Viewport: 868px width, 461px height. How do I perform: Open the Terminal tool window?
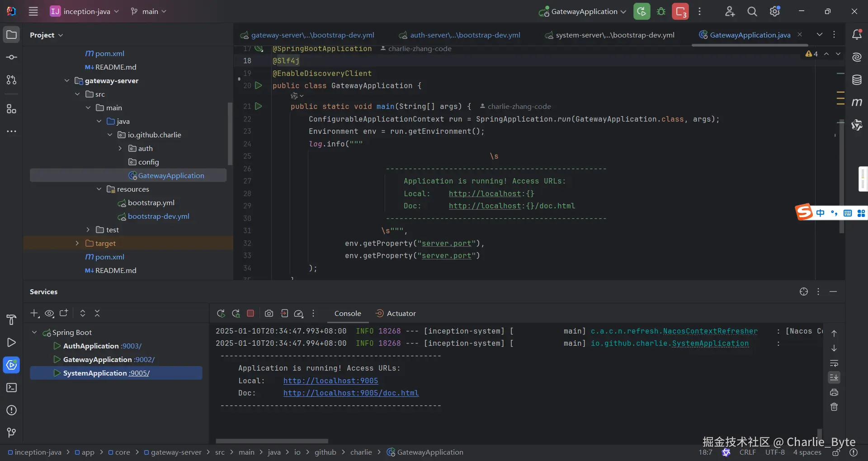11,388
